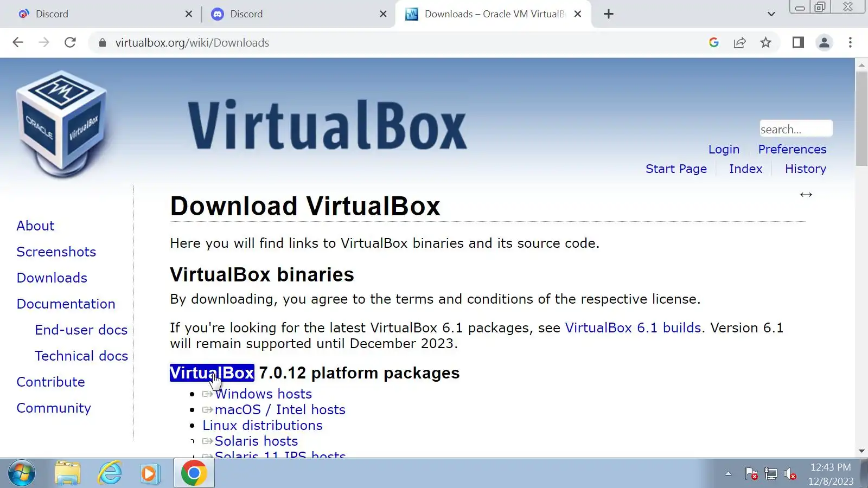Open the network status tray icon
The width and height of the screenshot is (868, 488).
[771, 474]
